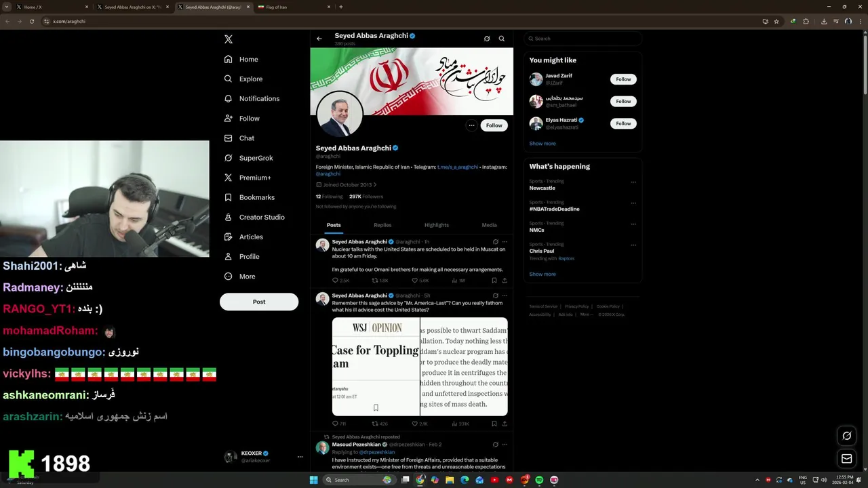The height and width of the screenshot is (488, 868).
Task: Open more menu on Mr. America-Last post
Action: tap(505, 296)
